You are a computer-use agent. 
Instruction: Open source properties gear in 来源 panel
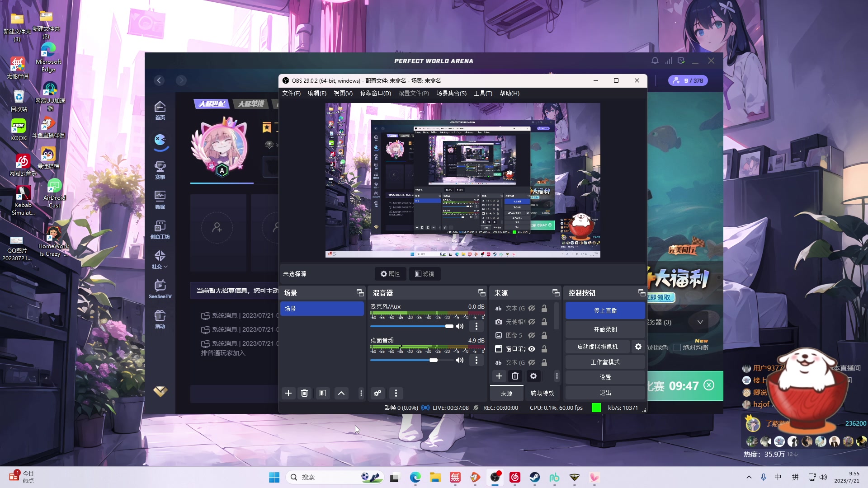tap(533, 376)
